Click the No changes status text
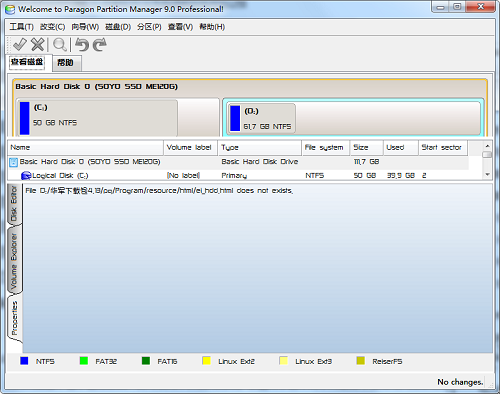 click(460, 382)
